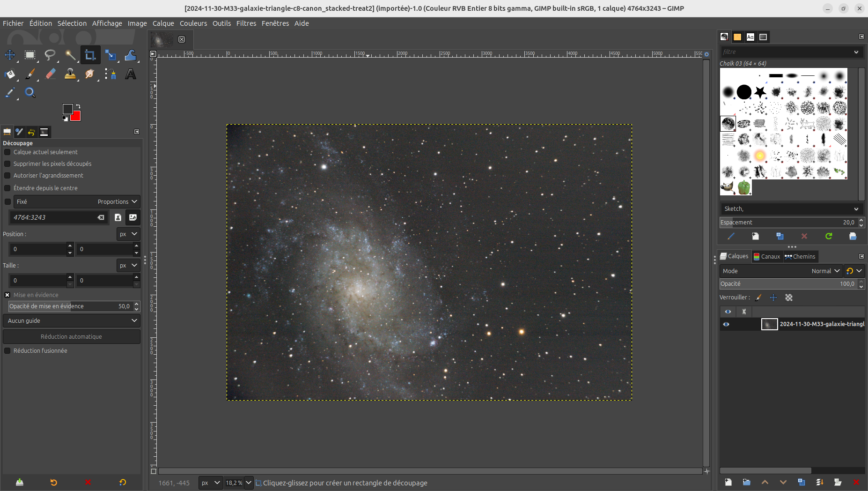
Task: Delete the layer using the red X icon
Action: 856,482
